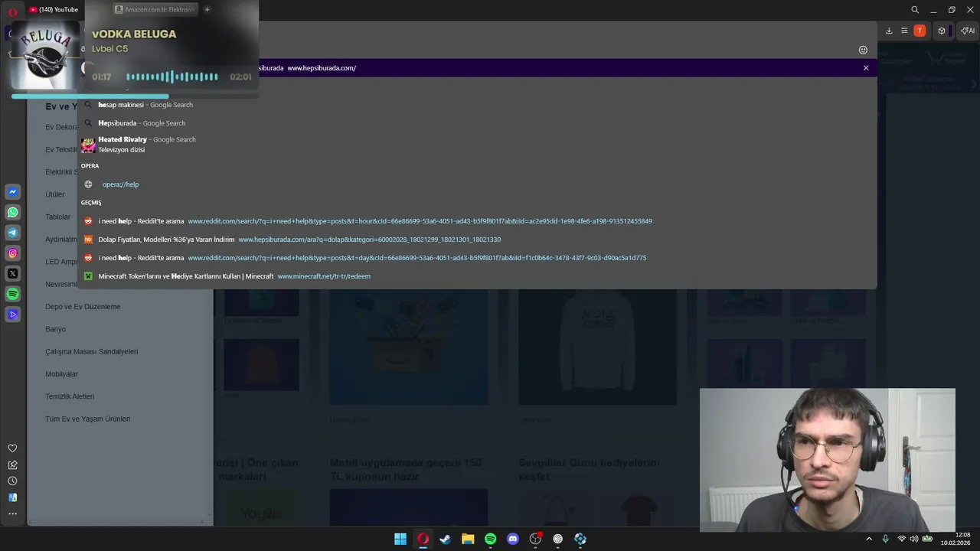Open history clock icon in sidebar

pos(12,481)
